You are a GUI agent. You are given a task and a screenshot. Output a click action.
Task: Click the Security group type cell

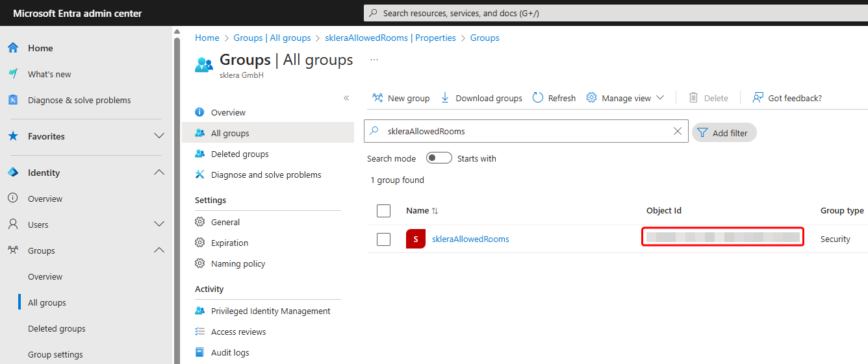click(x=836, y=239)
